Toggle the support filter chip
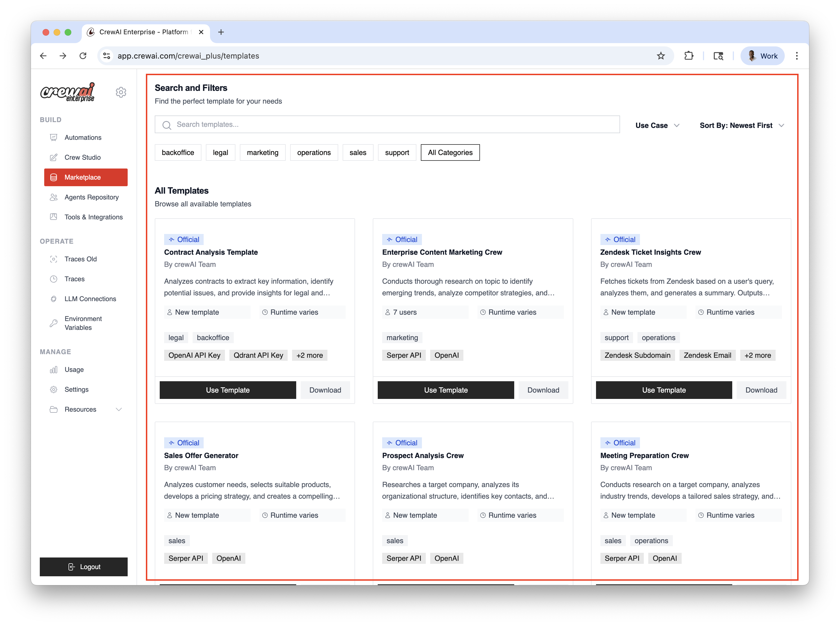 [x=397, y=152]
